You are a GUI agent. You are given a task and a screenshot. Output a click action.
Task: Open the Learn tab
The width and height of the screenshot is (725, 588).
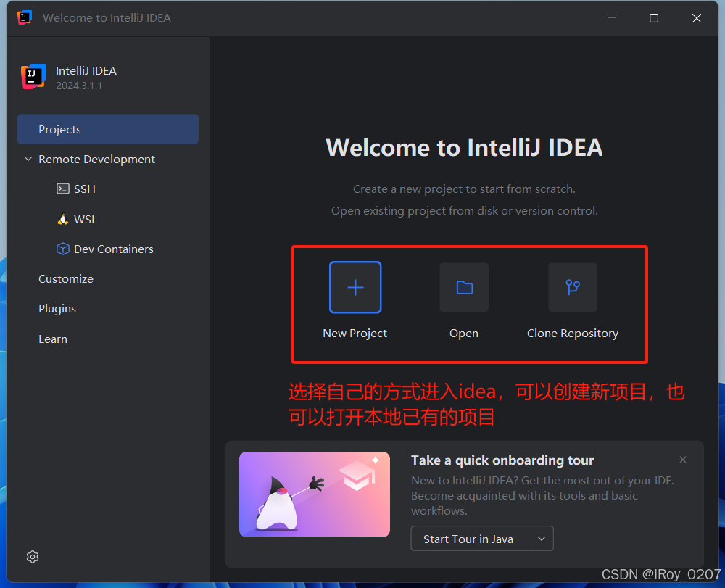click(53, 339)
